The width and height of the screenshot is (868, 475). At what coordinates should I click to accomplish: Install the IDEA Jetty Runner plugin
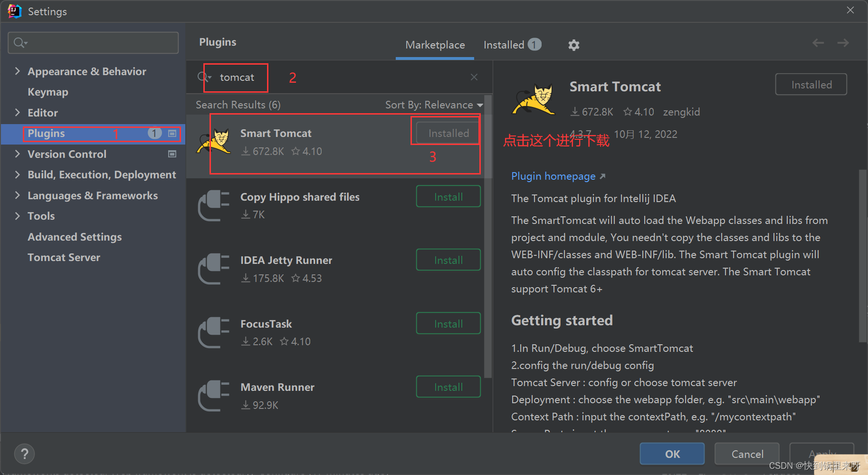tap(448, 260)
